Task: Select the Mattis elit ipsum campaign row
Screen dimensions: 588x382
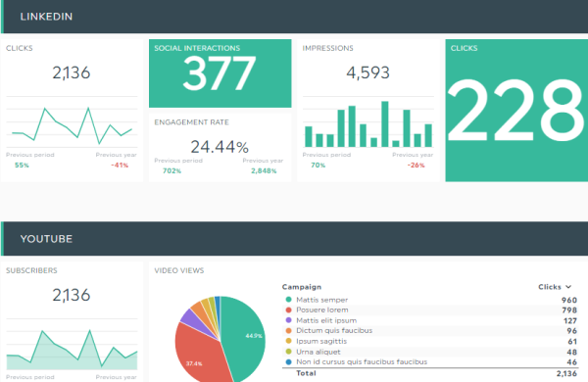Action: [430, 320]
